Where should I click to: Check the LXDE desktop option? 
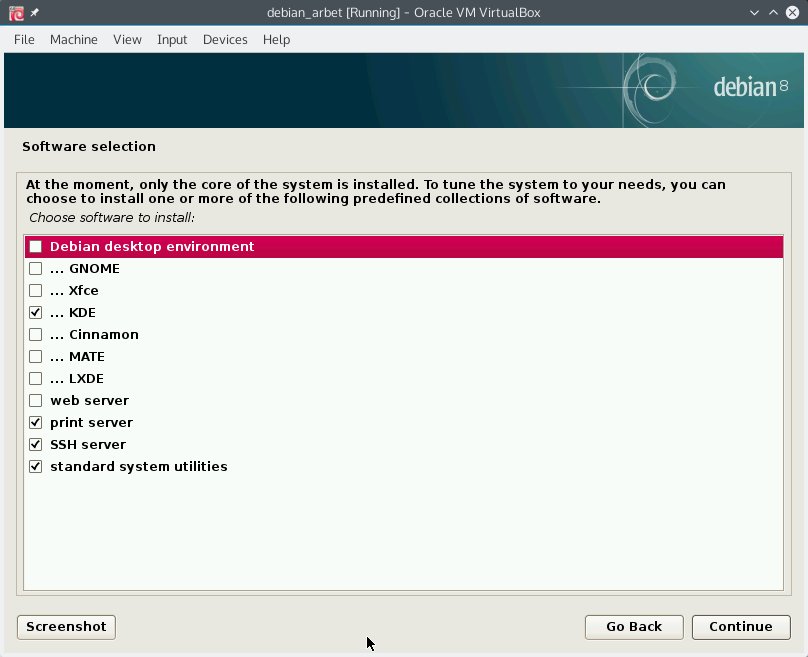tap(36, 379)
